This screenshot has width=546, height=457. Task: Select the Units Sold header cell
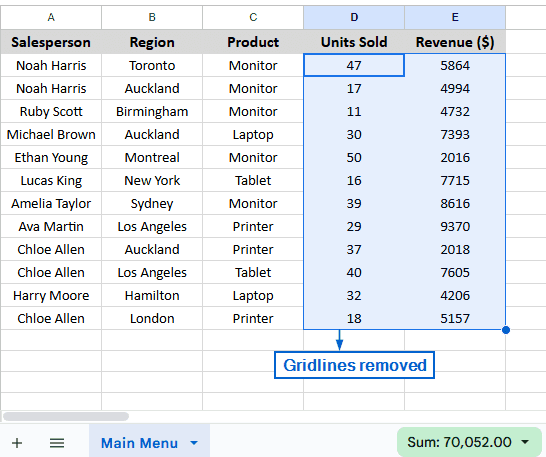pos(354,42)
